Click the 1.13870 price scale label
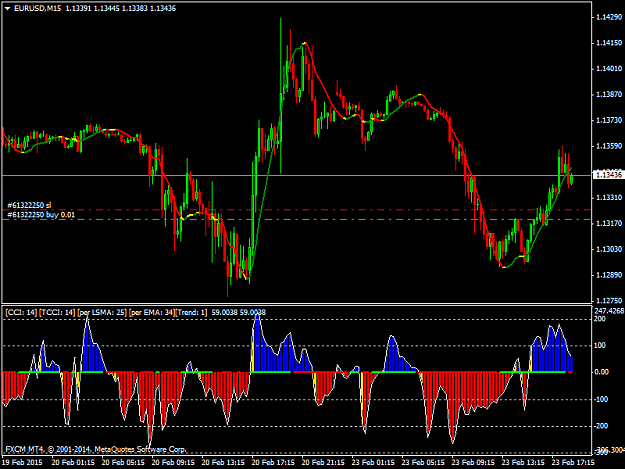Screen dimensions: 625x469 (609, 94)
